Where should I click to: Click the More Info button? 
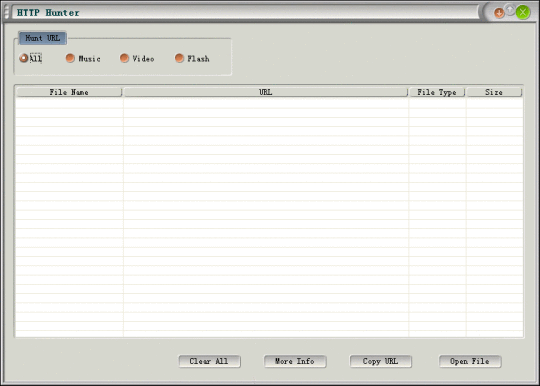click(x=295, y=361)
